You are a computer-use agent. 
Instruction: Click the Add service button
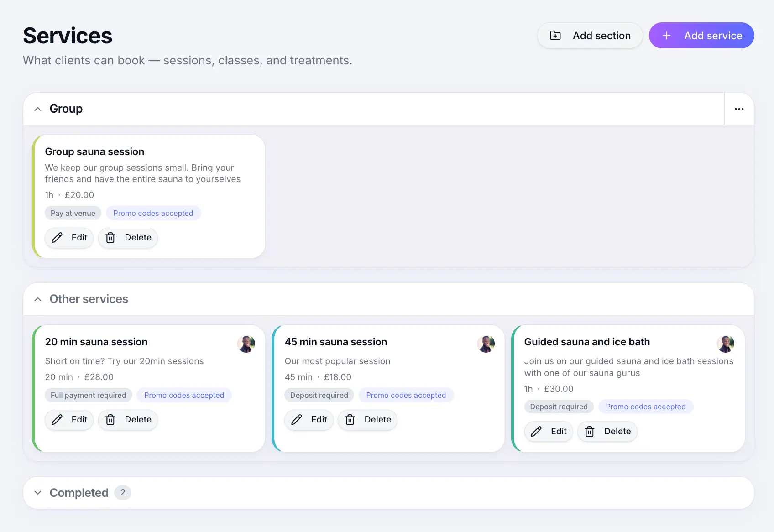pyautogui.click(x=701, y=36)
